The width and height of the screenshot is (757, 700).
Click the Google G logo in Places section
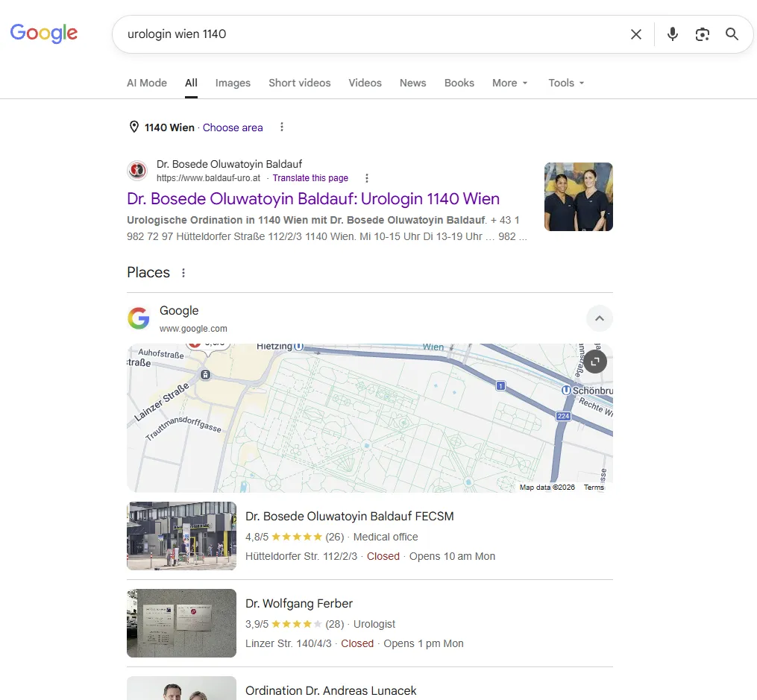(x=139, y=318)
